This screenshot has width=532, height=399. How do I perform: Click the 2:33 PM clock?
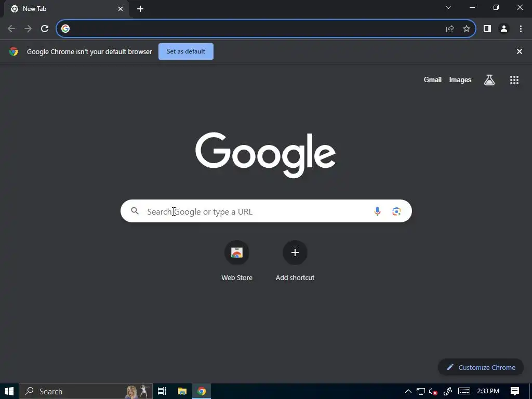tap(488, 391)
